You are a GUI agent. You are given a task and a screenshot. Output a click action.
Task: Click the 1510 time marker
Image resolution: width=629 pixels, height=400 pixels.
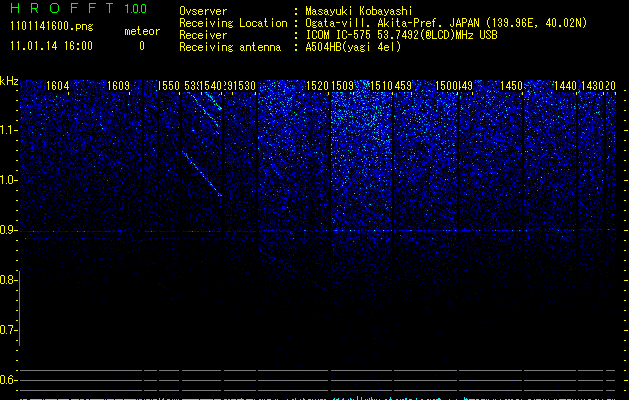tap(381, 86)
